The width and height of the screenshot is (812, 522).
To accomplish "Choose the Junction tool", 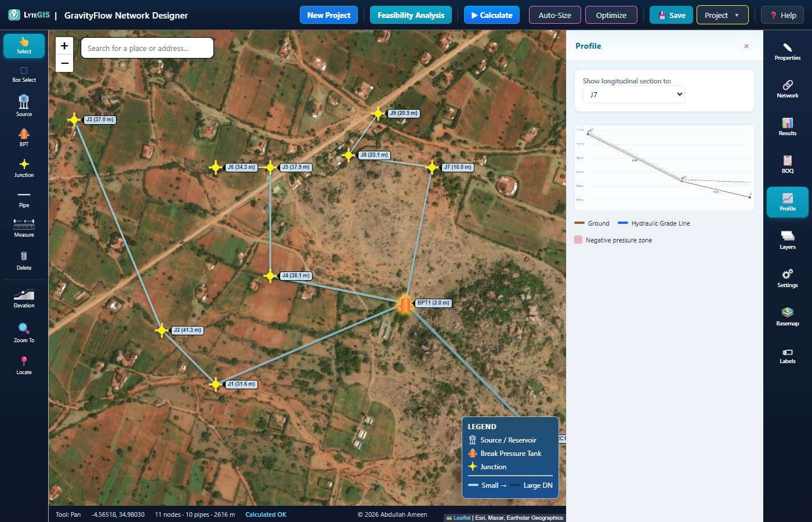I will tap(24, 168).
